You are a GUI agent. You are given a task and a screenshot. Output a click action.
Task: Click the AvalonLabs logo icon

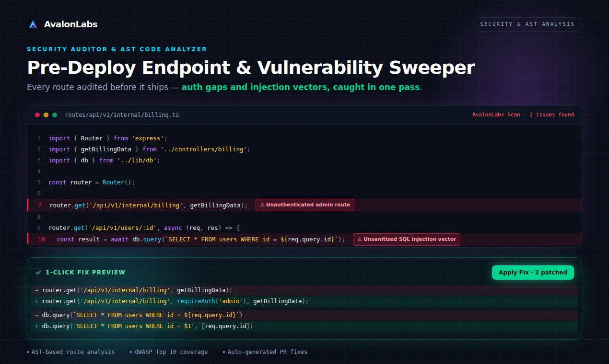pyautogui.click(x=33, y=24)
